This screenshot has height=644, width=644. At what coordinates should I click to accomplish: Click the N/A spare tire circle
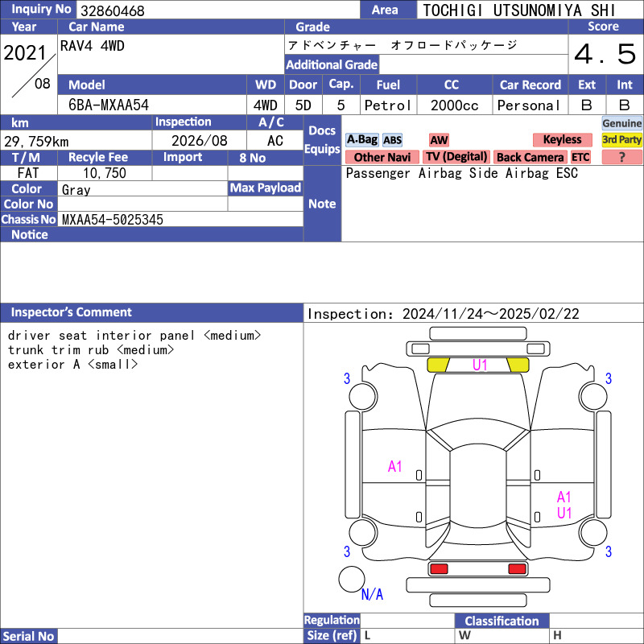[x=352, y=580]
